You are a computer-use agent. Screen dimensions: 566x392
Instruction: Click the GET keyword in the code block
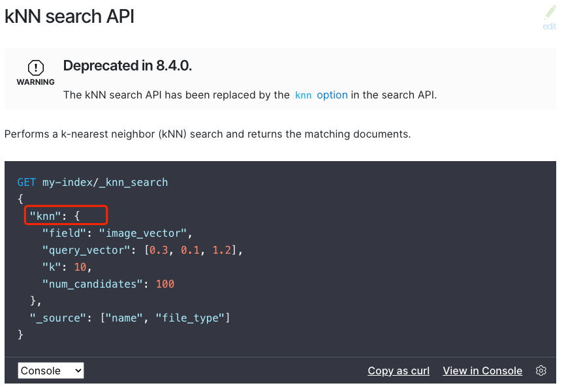(x=27, y=182)
